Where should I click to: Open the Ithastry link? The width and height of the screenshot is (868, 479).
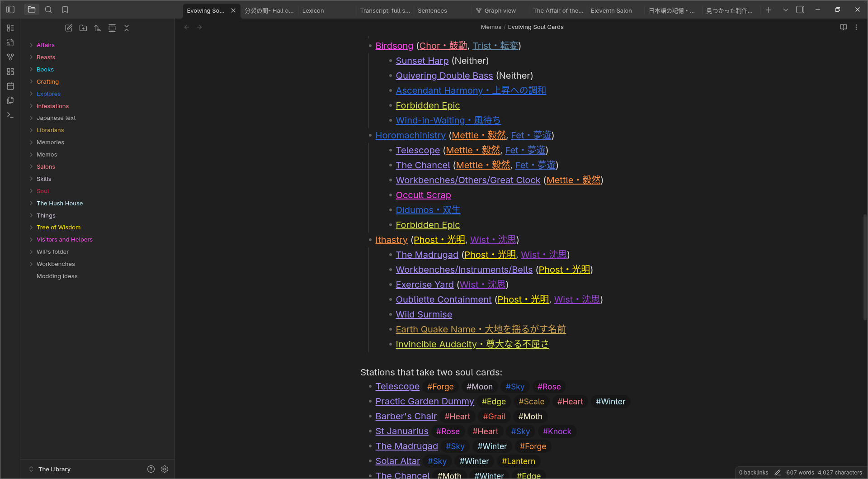coord(392,240)
